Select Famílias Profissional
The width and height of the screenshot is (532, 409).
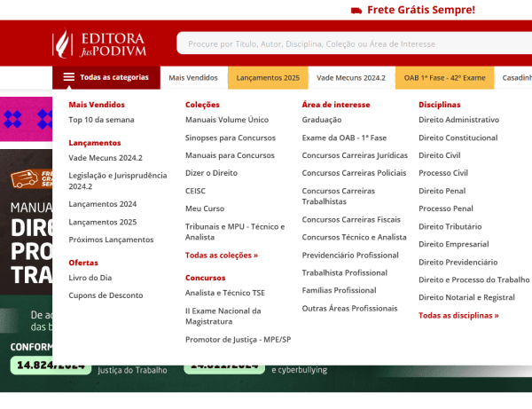pyautogui.click(x=340, y=290)
